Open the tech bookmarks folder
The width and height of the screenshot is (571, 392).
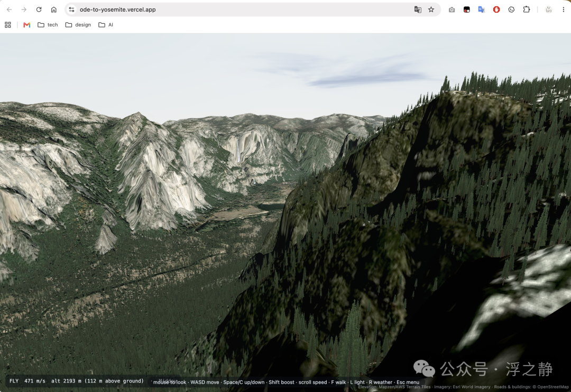coord(48,25)
